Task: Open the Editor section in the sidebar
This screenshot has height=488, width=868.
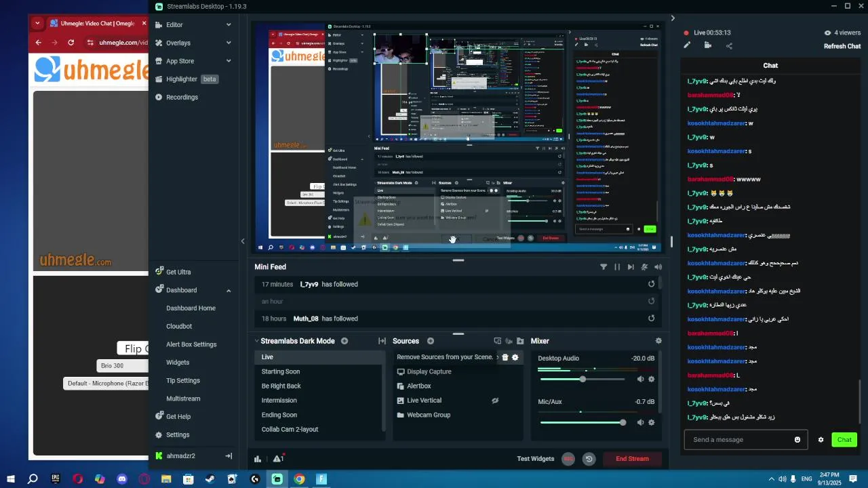Action: (174, 24)
